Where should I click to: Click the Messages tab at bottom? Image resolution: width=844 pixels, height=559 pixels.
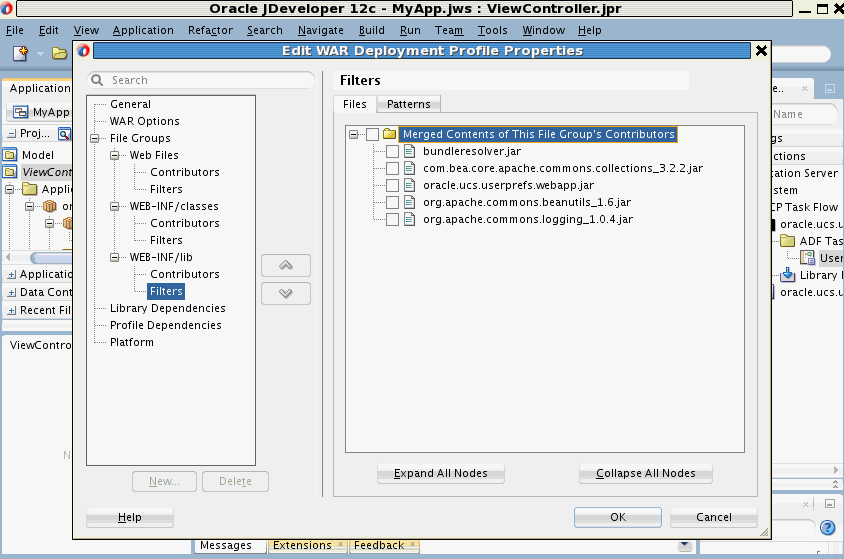pyautogui.click(x=226, y=545)
